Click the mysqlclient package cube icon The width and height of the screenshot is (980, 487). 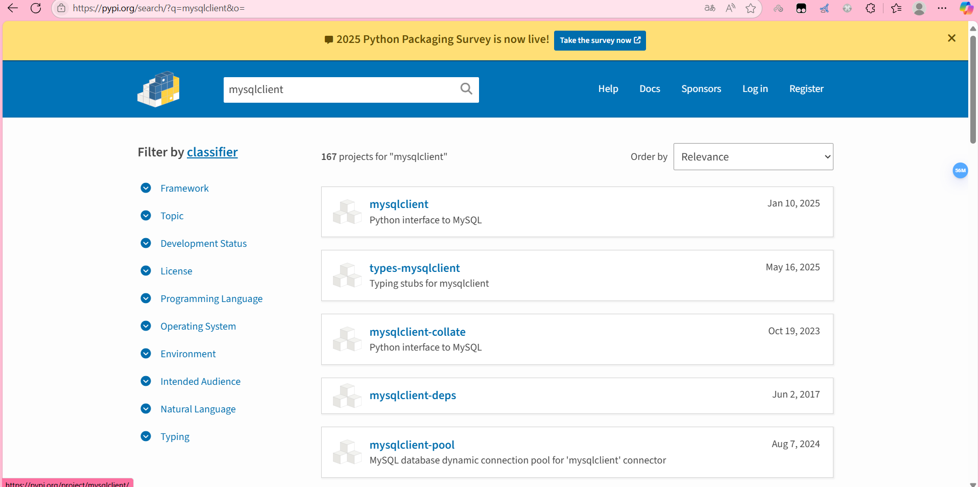347,212
